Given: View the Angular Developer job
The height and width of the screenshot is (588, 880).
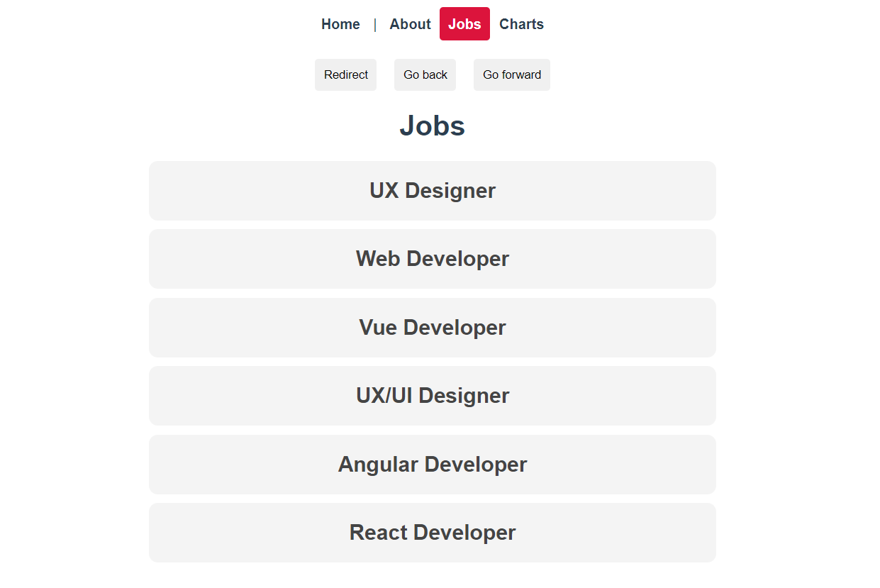Looking at the screenshot, I should 433,465.
